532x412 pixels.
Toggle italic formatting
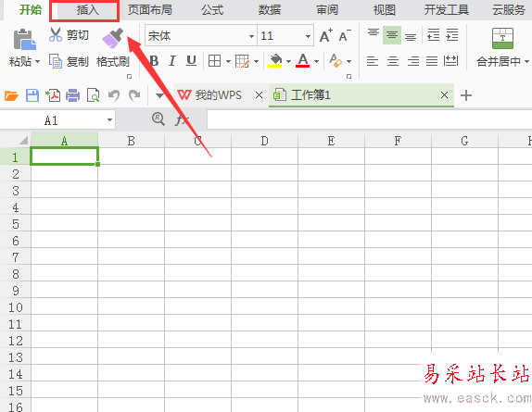click(172, 61)
